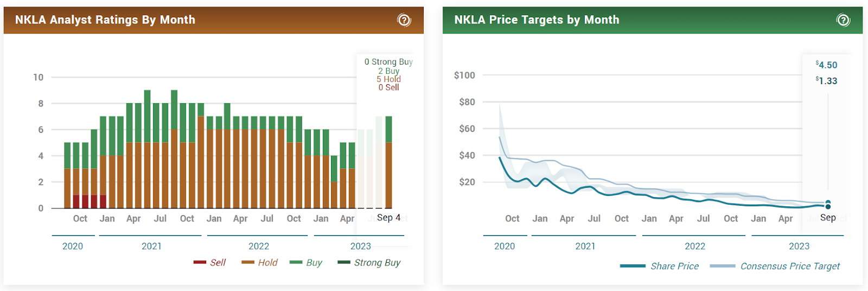868x291 pixels.
Task: Click the $60 y-axis label
Action: click(467, 129)
